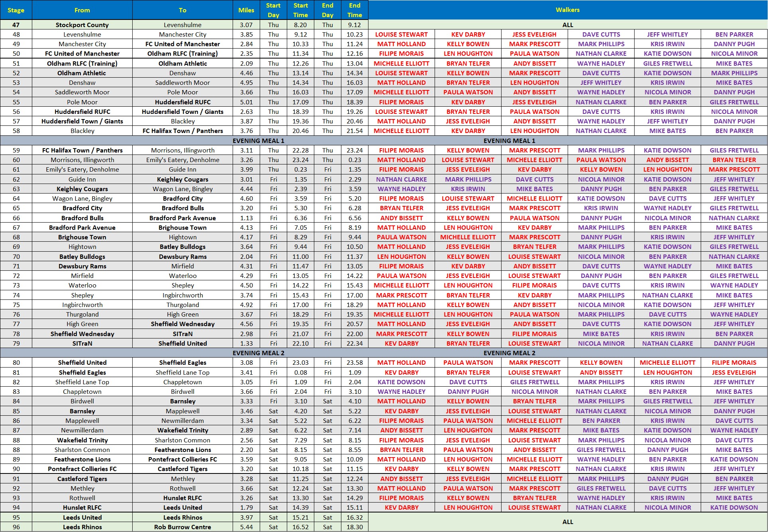Viewport: 768px width, 532px height.
Task: Select Rob Burrow Centre destination cell
Action: (x=182, y=527)
